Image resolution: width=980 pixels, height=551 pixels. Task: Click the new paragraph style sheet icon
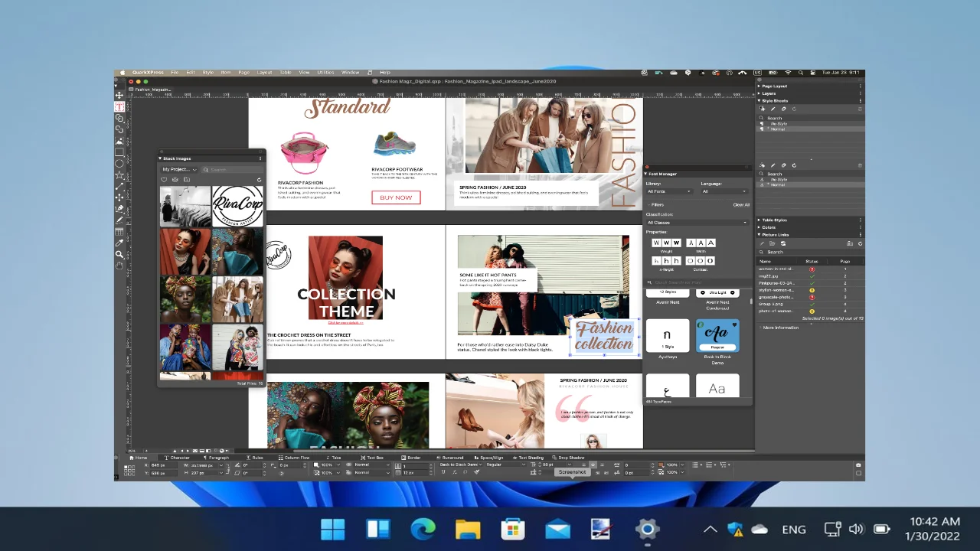762,109
